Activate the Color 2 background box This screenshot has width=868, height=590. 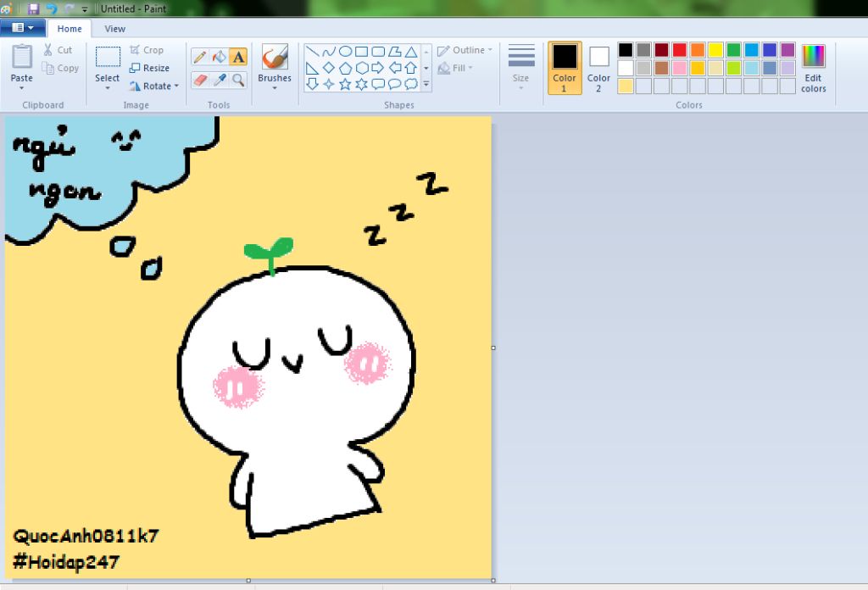(x=599, y=68)
